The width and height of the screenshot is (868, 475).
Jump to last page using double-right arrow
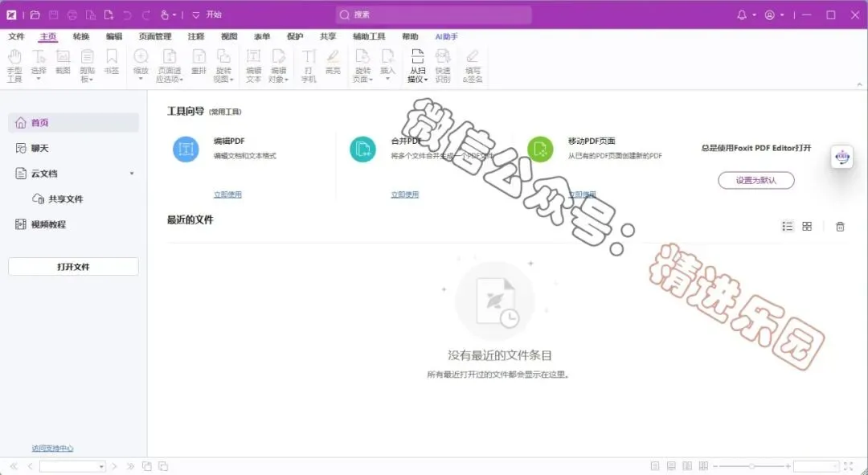(x=131, y=466)
